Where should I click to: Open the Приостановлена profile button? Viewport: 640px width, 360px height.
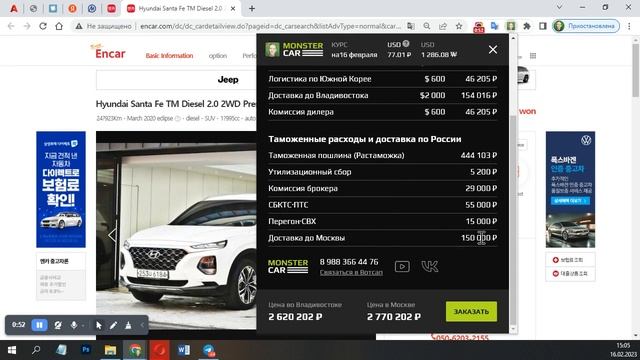point(586,26)
